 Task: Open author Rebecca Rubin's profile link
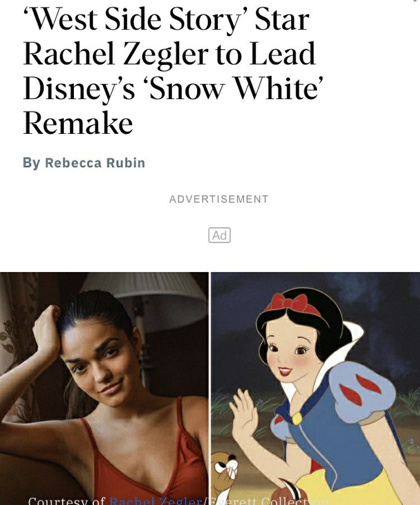coord(95,163)
